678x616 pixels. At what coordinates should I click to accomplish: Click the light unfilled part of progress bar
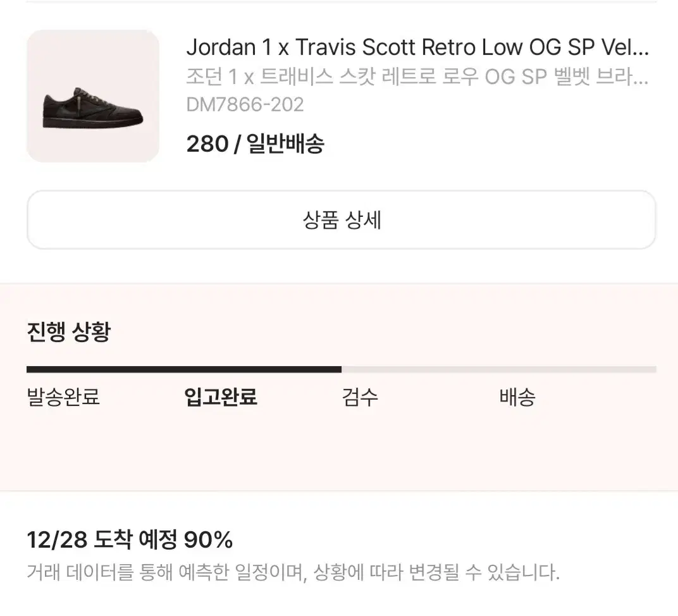click(499, 369)
